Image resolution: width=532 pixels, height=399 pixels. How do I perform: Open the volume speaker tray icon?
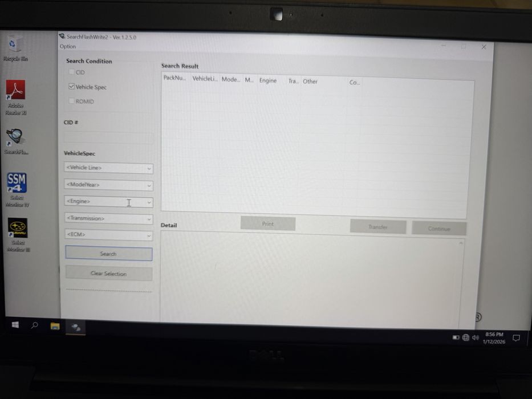(x=476, y=337)
